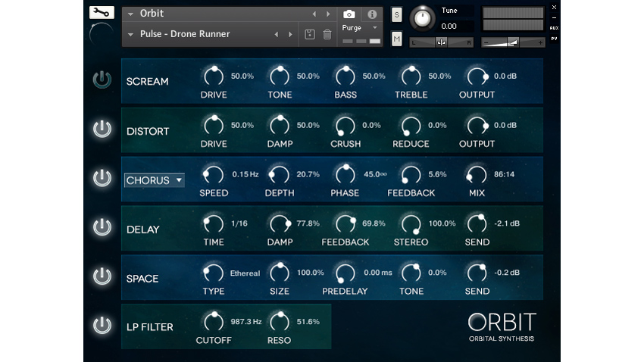The width and height of the screenshot is (644, 362).
Task: Open the Purge dropdown menu
Action: coord(360,27)
